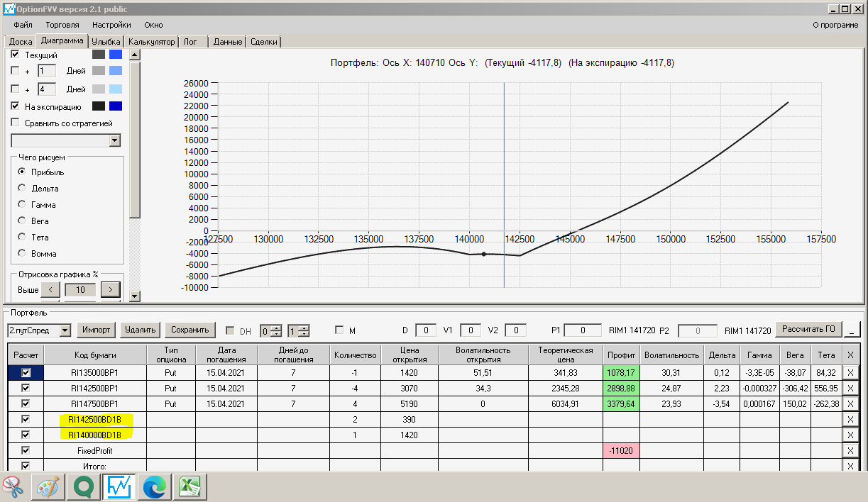Uncheck the Текущий checkbox

click(x=15, y=55)
